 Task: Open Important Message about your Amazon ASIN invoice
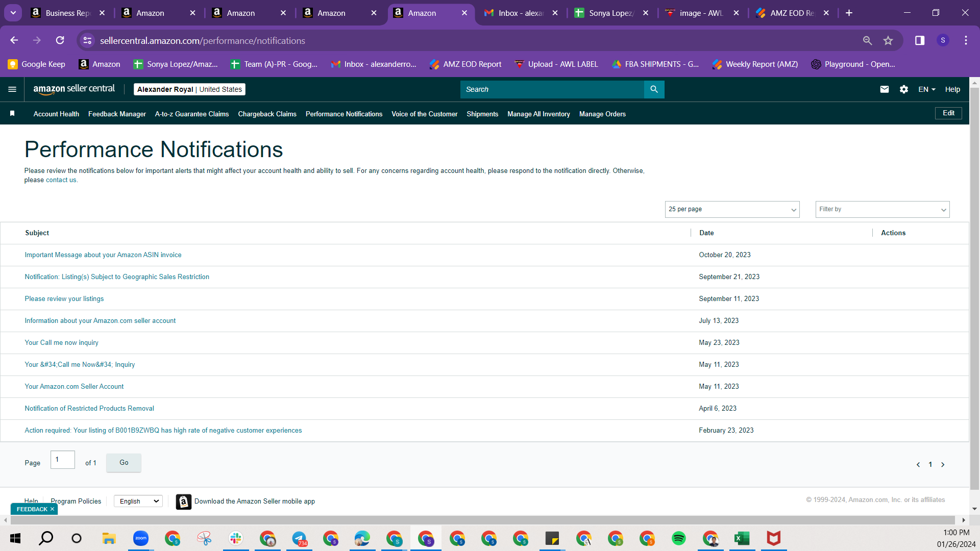pyautogui.click(x=103, y=255)
